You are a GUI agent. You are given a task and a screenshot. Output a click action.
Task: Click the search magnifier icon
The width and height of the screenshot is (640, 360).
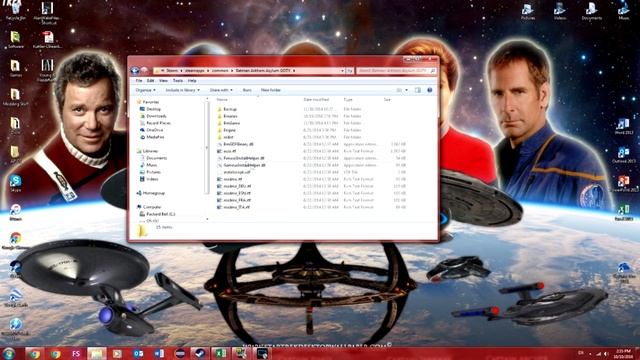(x=433, y=71)
